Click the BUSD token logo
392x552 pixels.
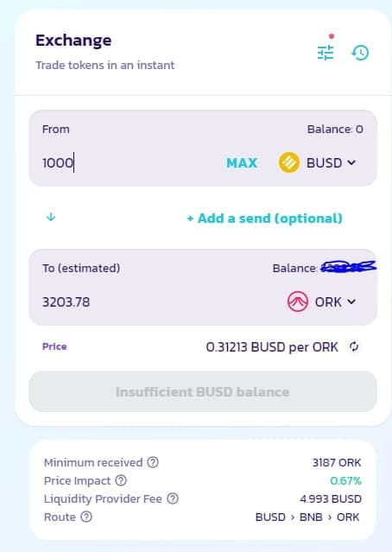(x=289, y=162)
